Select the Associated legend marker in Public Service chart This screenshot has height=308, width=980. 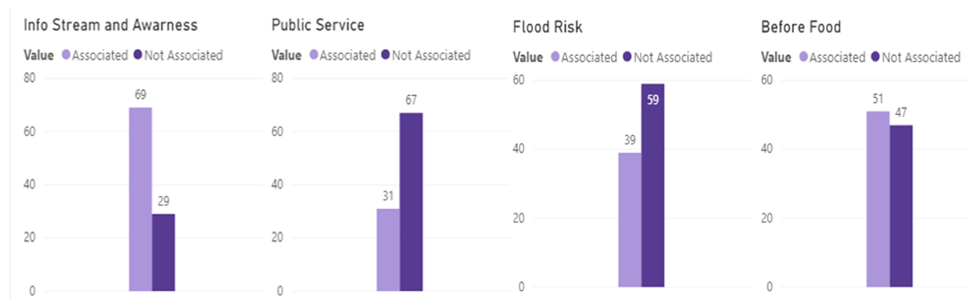[314, 55]
